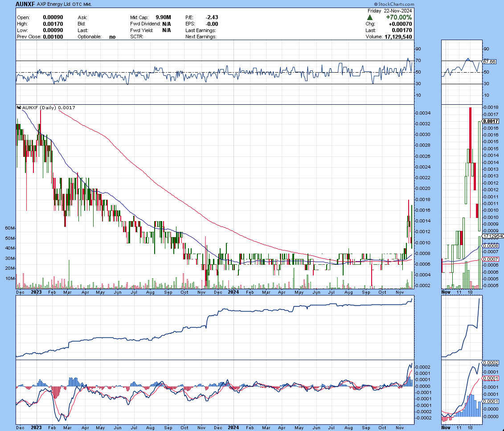Click the 0.0034 price axis label
Screen dimensions: 504x431
(423, 113)
